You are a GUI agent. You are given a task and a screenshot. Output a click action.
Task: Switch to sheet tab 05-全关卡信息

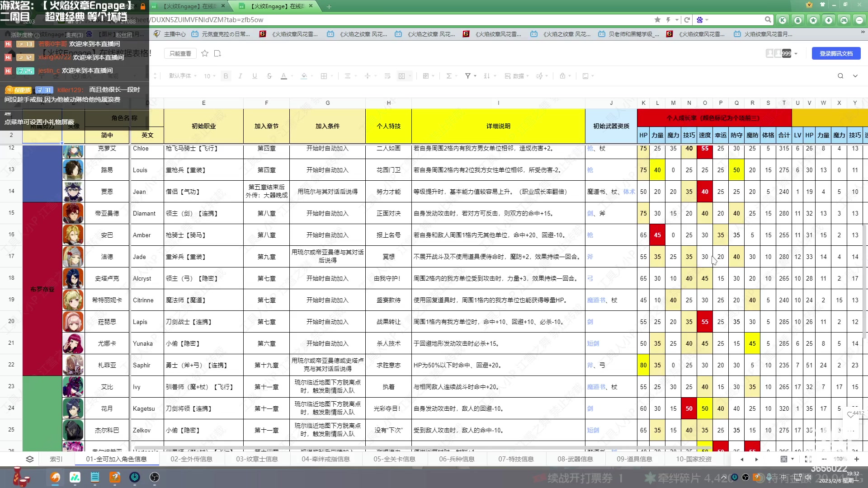coord(394,459)
